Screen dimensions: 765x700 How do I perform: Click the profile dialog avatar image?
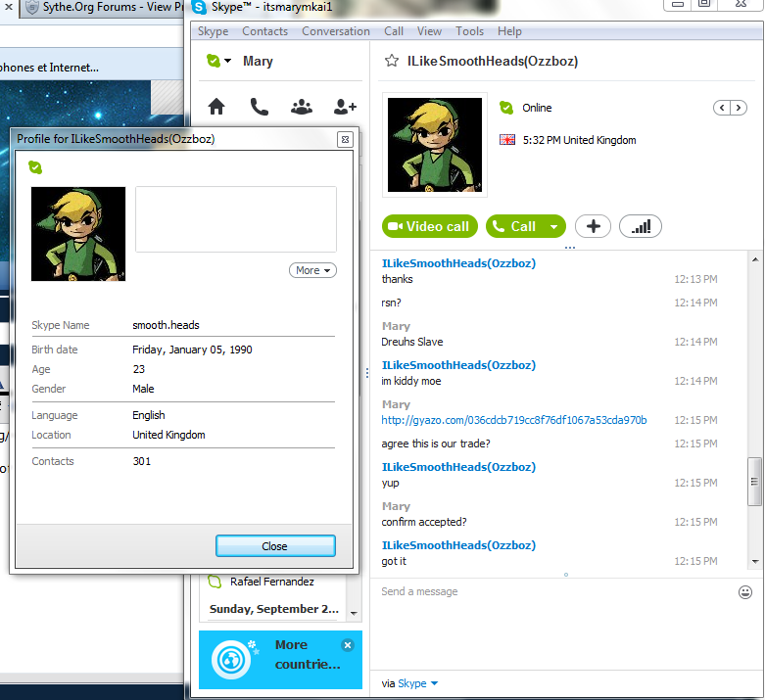coord(78,234)
